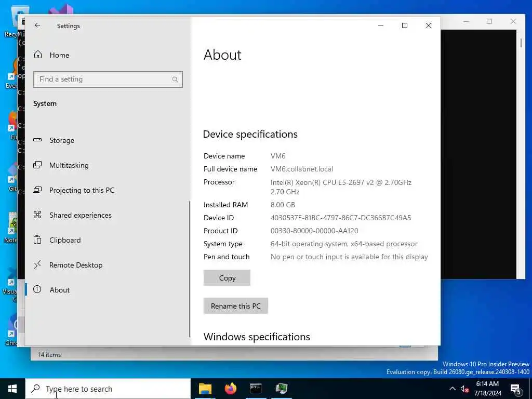Click the Windows specifications heading

(257, 337)
